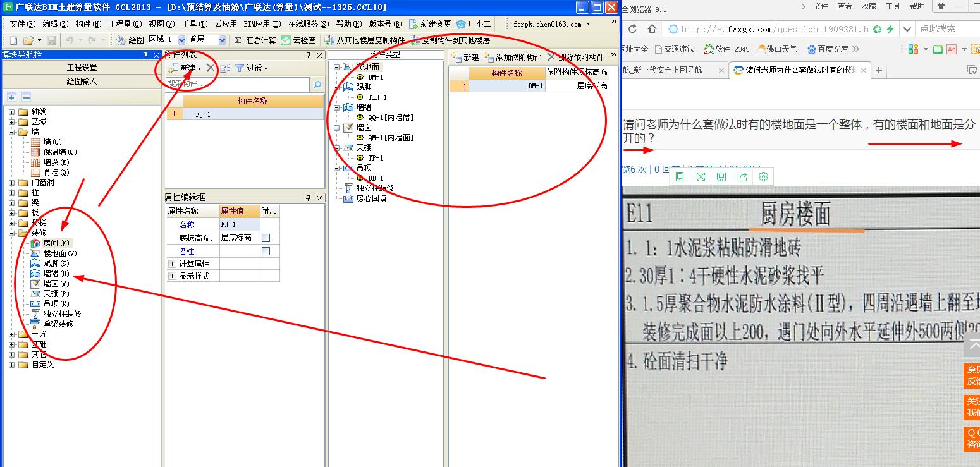Select 墙面(W) in the navigation tree
980x467 pixels.
[50, 283]
